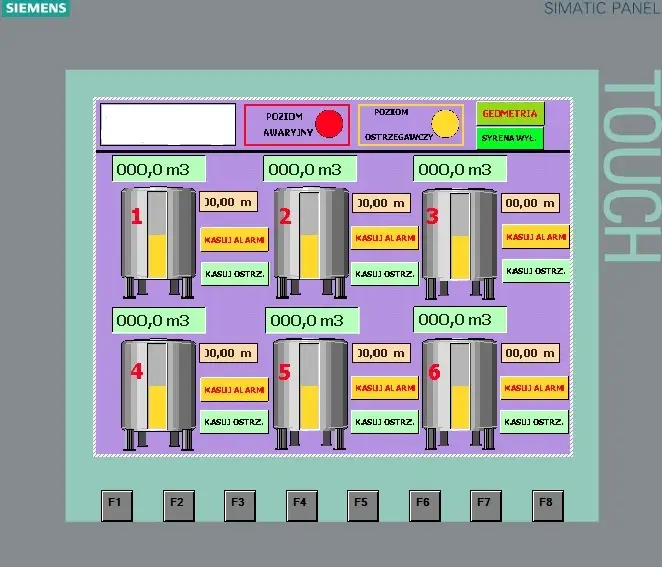Click the tank 2 graphic
The image size is (662, 567).
click(311, 243)
